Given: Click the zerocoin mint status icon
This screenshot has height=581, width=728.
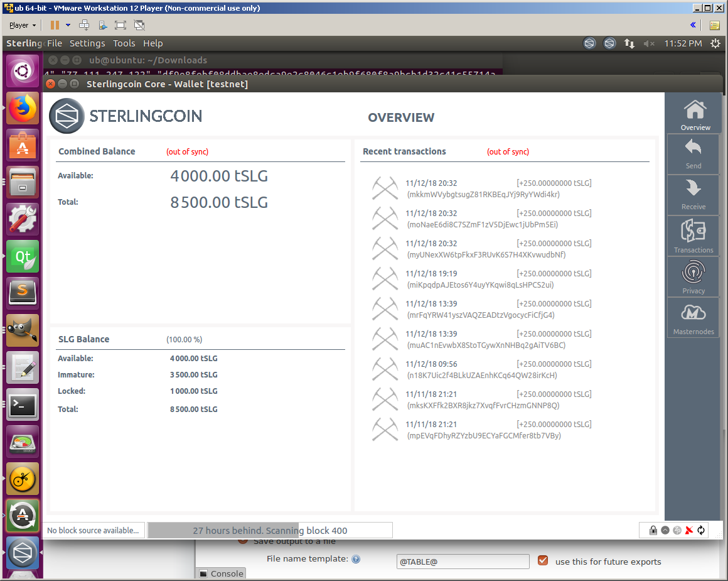Looking at the screenshot, I should click(677, 530).
